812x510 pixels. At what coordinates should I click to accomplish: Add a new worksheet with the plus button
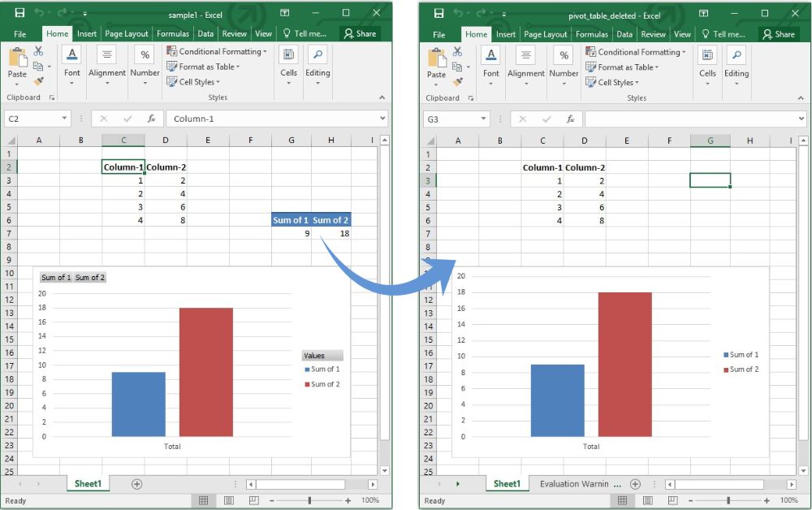[x=136, y=482]
